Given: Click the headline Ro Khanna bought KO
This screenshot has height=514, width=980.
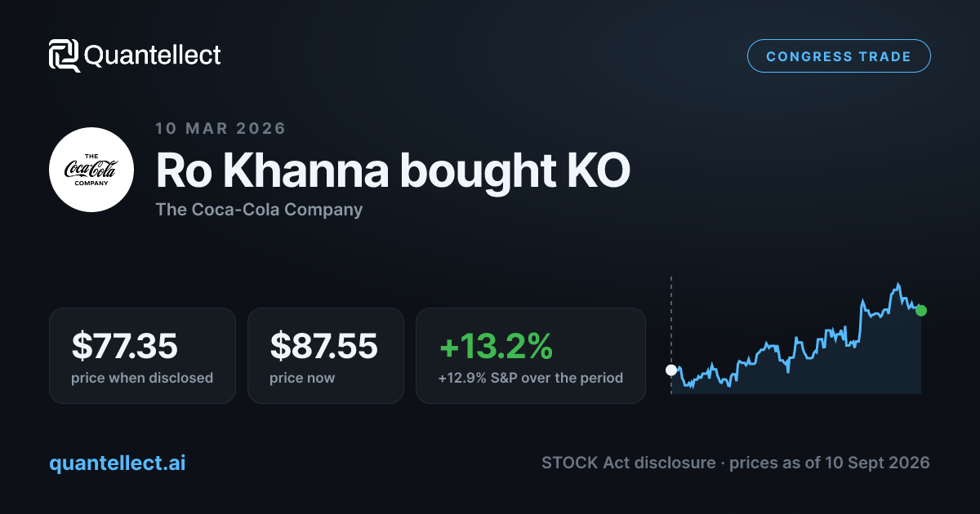Looking at the screenshot, I should pyautogui.click(x=393, y=171).
